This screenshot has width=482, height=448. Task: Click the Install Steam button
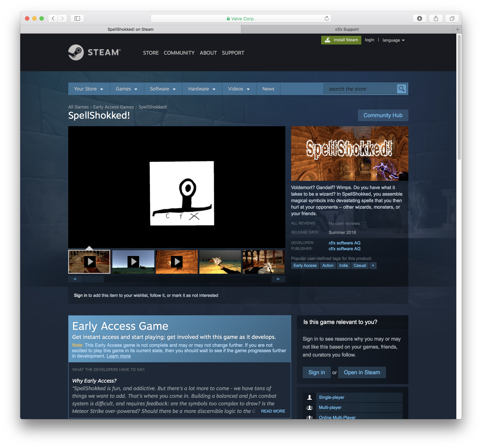tap(341, 40)
